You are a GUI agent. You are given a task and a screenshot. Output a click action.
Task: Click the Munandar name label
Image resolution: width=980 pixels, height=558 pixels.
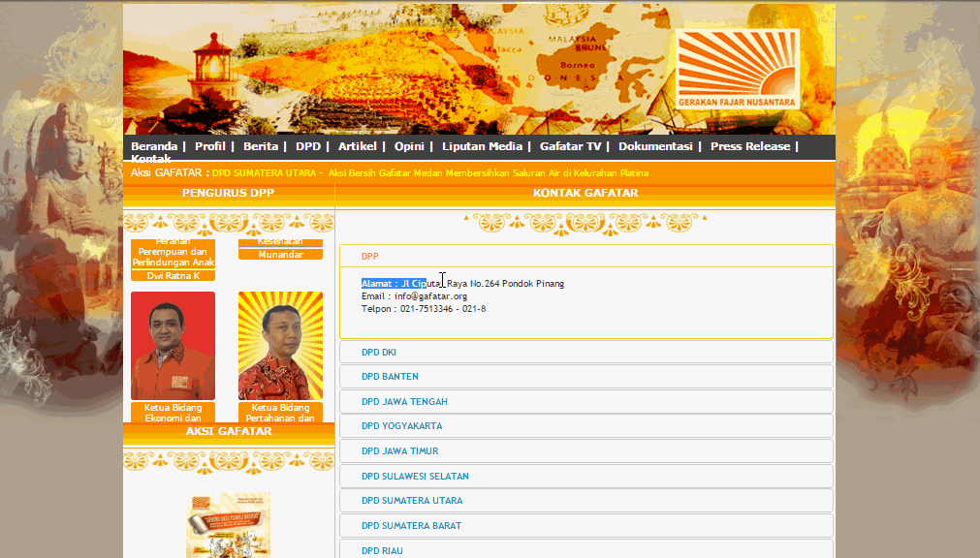point(281,255)
